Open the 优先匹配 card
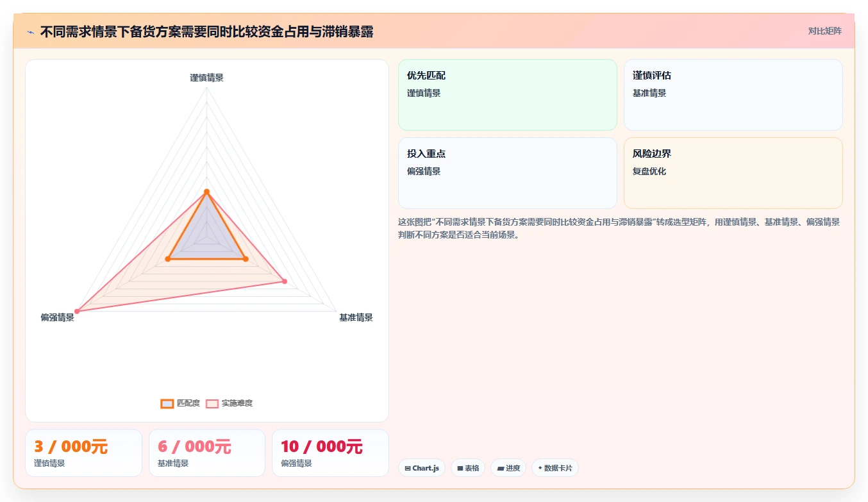Image resolution: width=868 pixels, height=502 pixels. tap(508, 95)
